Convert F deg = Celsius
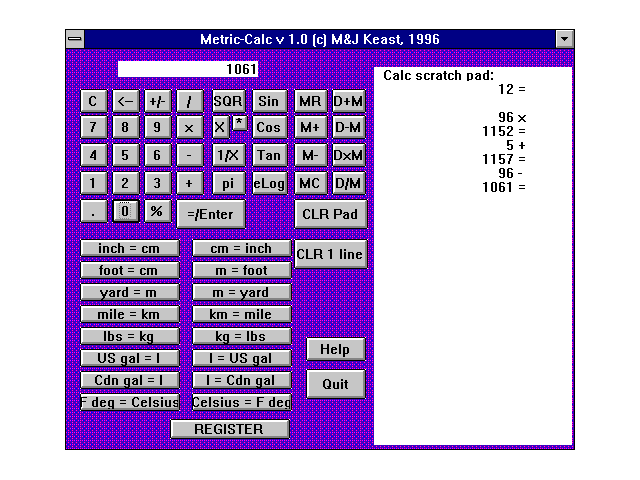Image resolution: width=640 pixels, height=480 pixels. click(x=130, y=402)
